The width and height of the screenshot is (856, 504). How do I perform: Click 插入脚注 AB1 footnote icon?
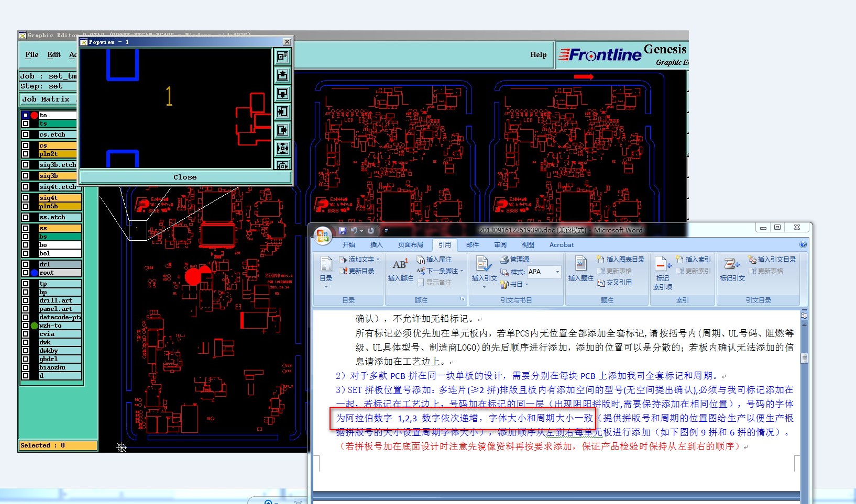400,265
